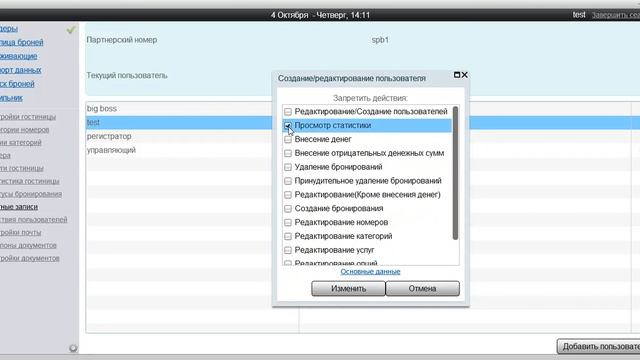Uncheck Просмотр статистики checkbox
The width and height of the screenshot is (640, 360).
pos(288,126)
